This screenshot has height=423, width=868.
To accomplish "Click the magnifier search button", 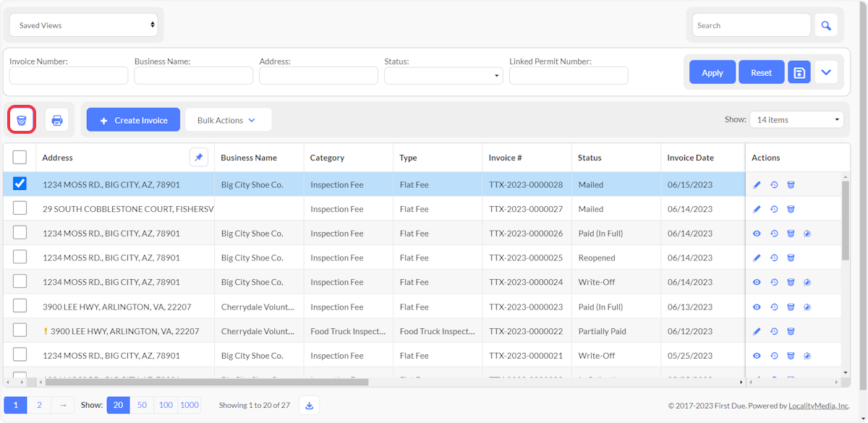I will point(826,25).
